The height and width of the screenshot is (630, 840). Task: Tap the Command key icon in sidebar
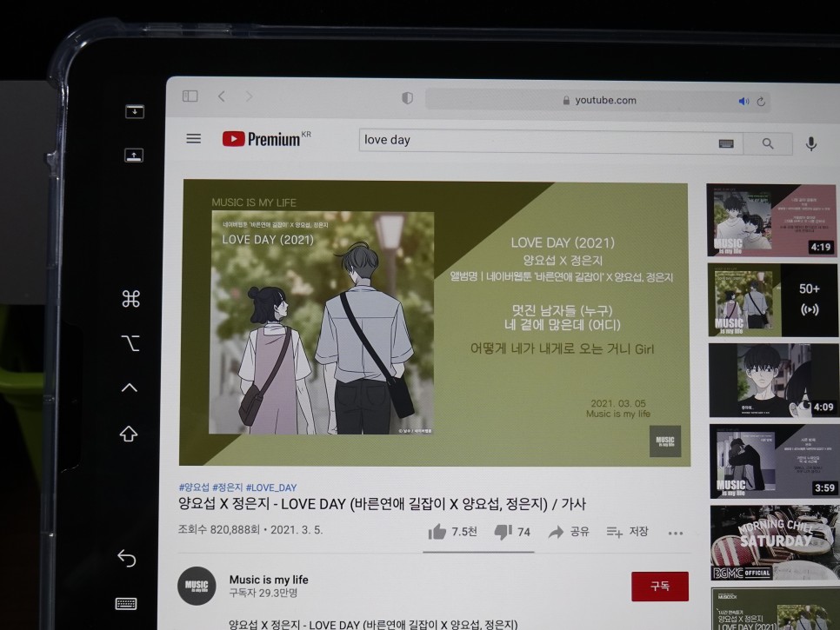[x=130, y=299]
